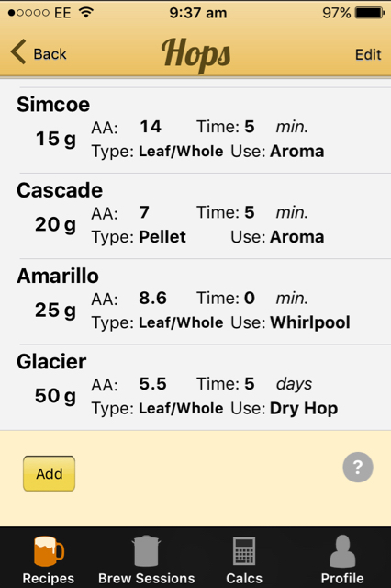Tap the battery indicator in status bar

tap(370, 13)
